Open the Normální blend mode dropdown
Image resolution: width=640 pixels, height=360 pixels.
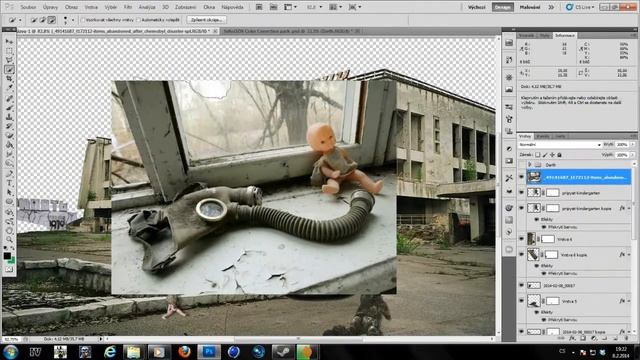pyautogui.click(x=560, y=144)
